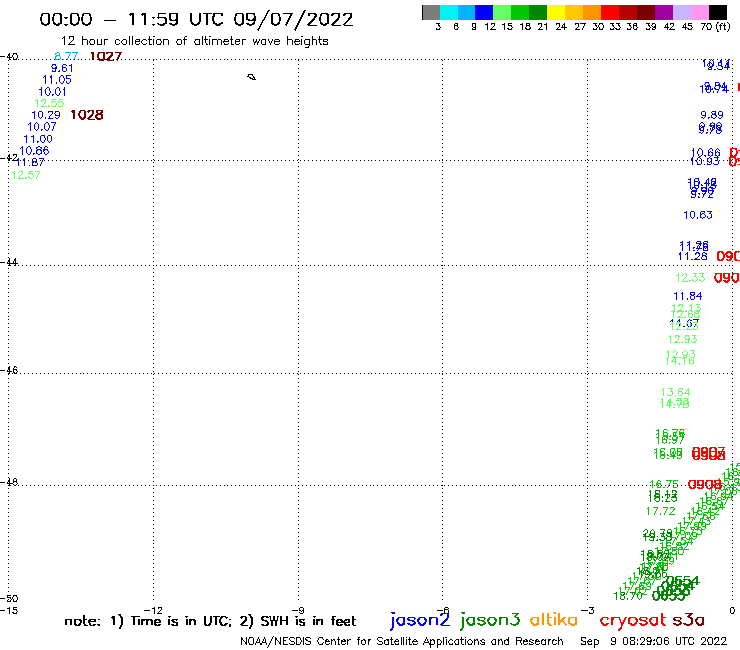Screen dimensions: 740x650
Task: Click the green '12.55' wave height
Action: [x=49, y=103]
